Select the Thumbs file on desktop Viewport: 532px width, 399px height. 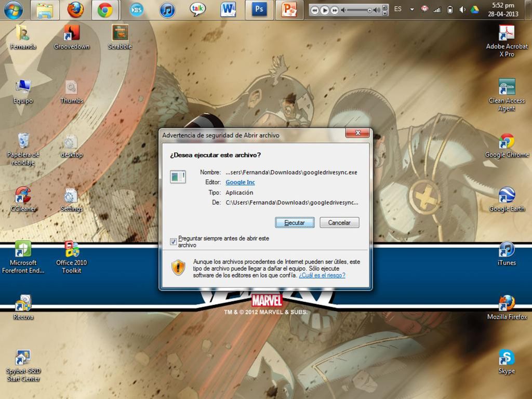tap(72, 91)
